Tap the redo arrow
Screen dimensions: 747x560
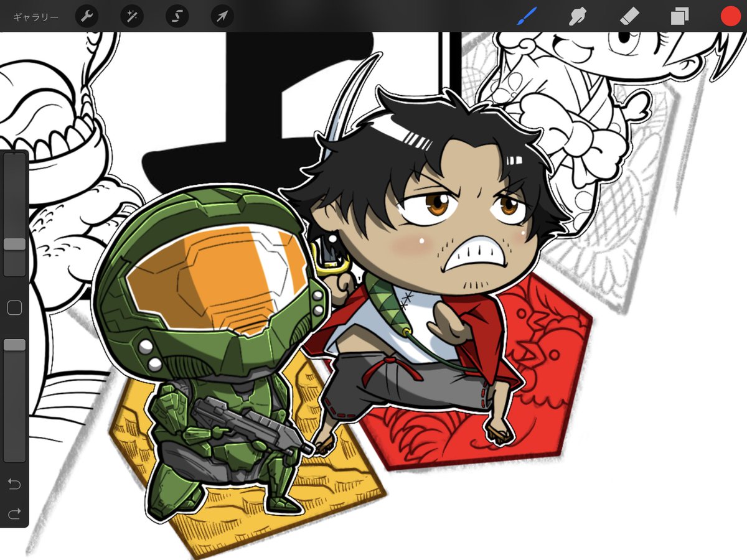tap(14, 513)
